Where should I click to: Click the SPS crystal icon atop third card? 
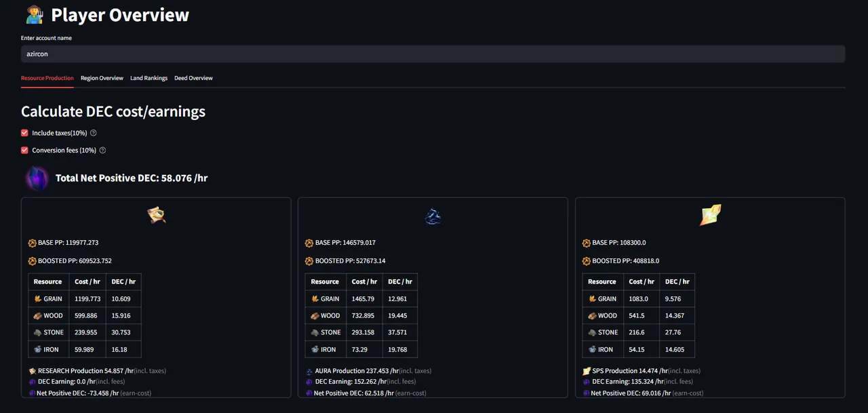pos(710,215)
